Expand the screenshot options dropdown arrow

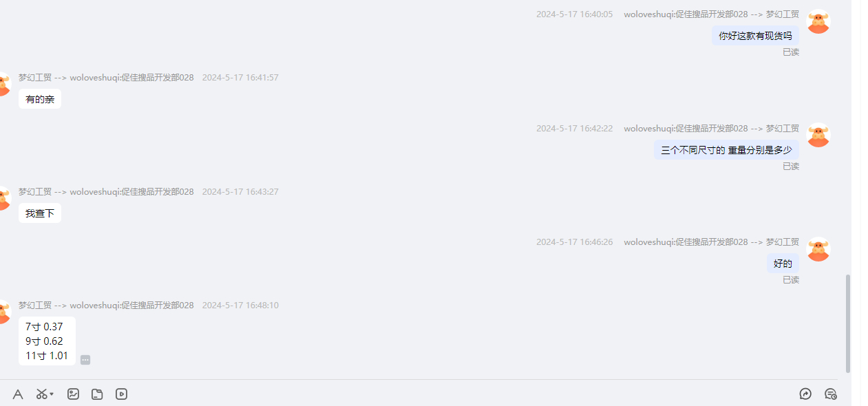pyautogui.click(x=52, y=394)
